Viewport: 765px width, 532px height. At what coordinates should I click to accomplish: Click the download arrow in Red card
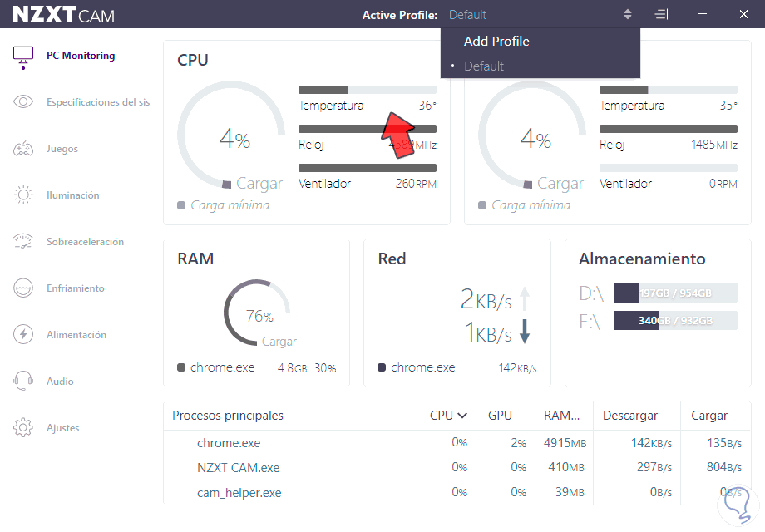[525, 332]
